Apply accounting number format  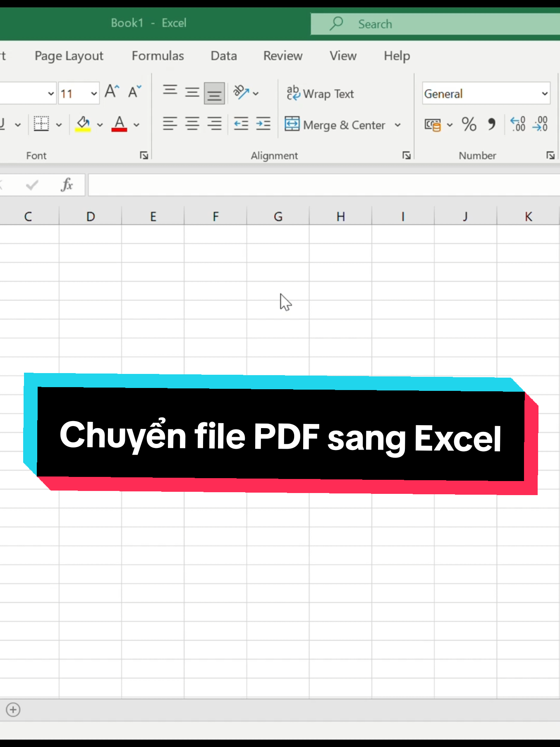click(433, 124)
